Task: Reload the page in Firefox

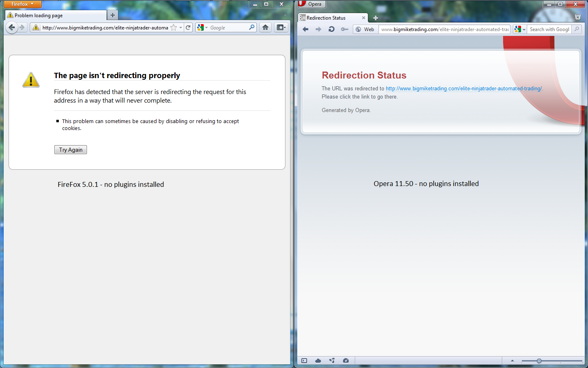Action: (x=188, y=27)
